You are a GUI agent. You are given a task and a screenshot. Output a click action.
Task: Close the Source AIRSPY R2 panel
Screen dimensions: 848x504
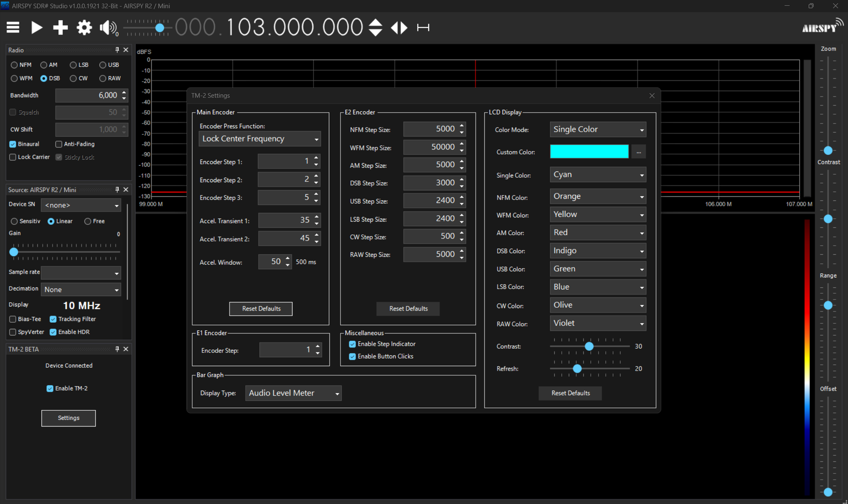(x=126, y=190)
